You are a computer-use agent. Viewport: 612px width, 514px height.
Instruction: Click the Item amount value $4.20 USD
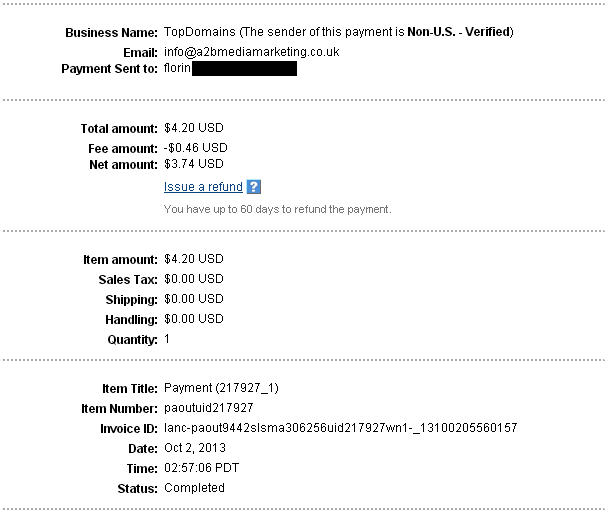pyautogui.click(x=194, y=260)
